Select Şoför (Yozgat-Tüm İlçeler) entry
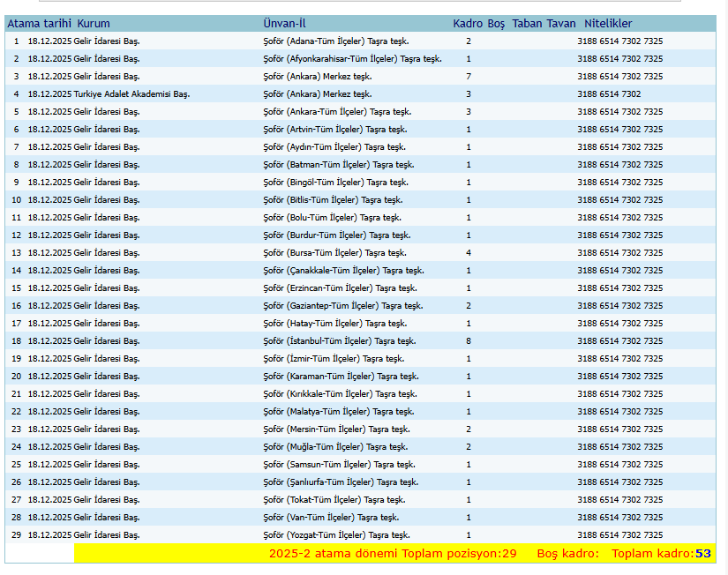Image resolution: width=728 pixels, height=575 pixels. point(336,535)
